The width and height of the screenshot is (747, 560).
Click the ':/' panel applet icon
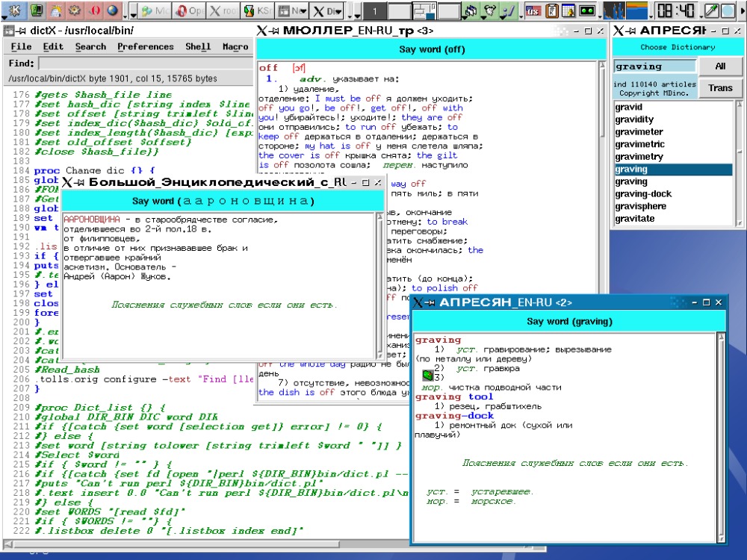509,10
